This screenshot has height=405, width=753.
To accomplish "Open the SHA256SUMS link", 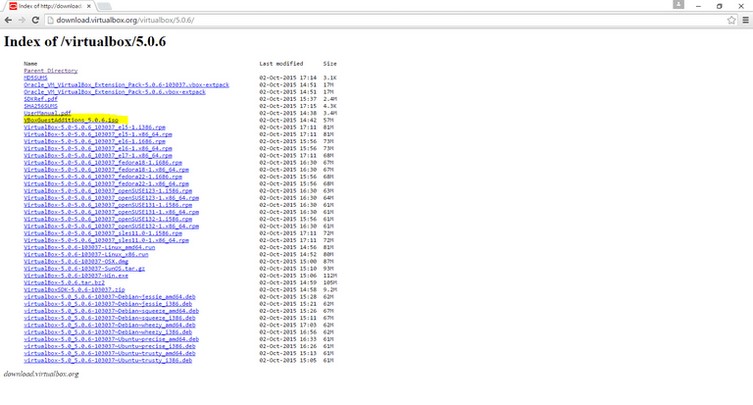I will coord(40,106).
